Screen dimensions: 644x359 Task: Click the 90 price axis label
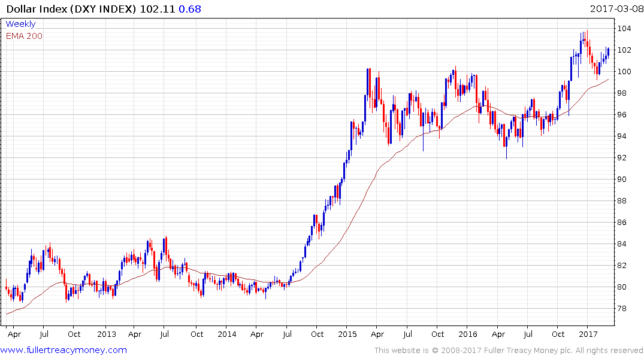[x=622, y=180]
